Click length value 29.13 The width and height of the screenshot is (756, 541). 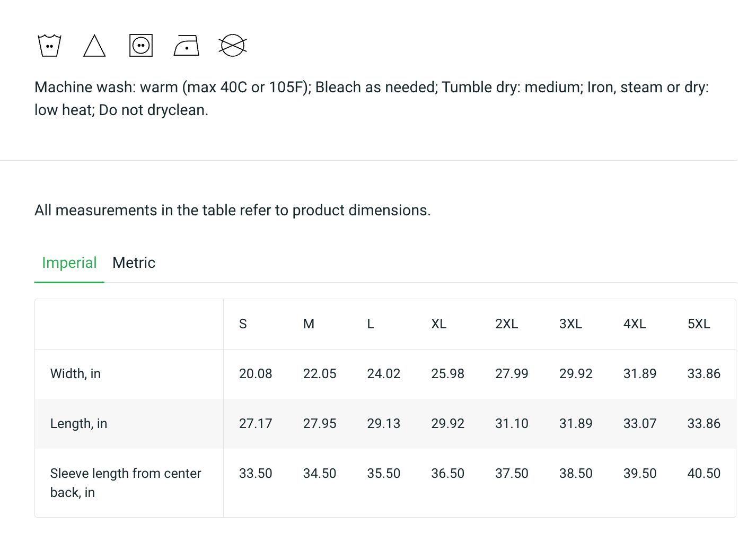(384, 424)
